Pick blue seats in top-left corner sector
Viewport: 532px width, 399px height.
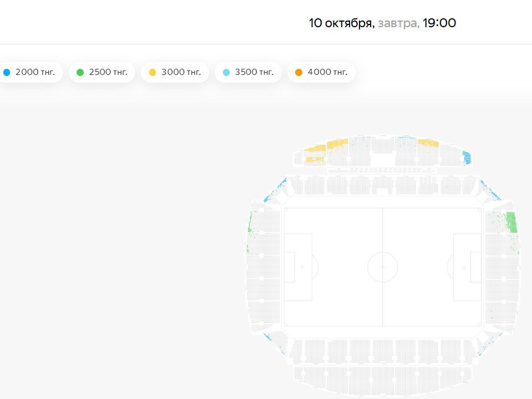(276, 190)
